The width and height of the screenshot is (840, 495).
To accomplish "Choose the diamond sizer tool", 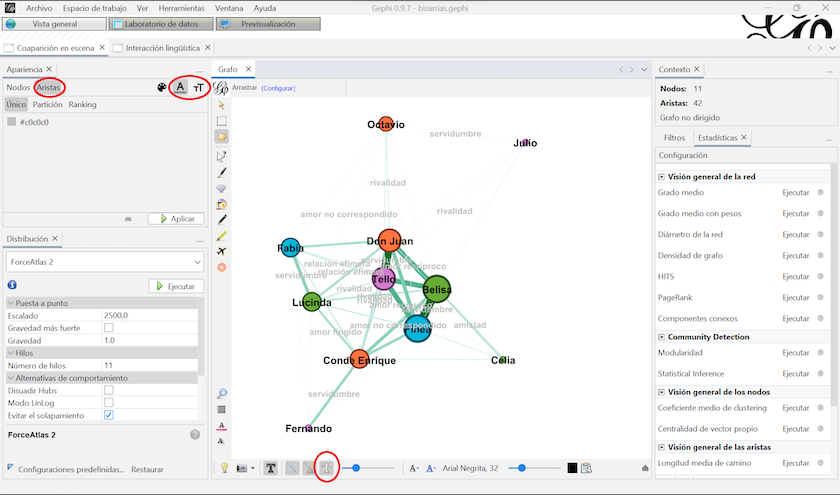I will (222, 188).
